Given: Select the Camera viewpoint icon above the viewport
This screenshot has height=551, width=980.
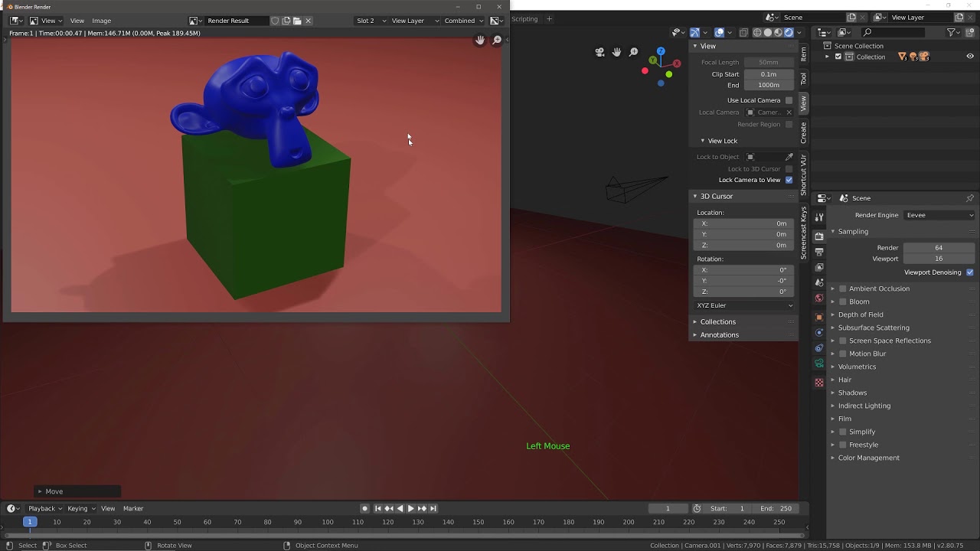Looking at the screenshot, I should point(599,51).
